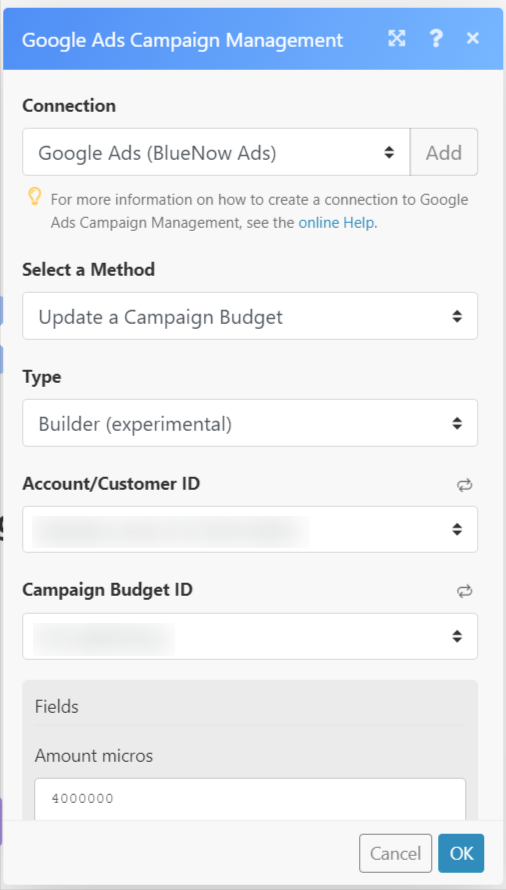Close the Google Ads Campaign Management dialog
Screen dimensions: 506x890
click(x=472, y=39)
